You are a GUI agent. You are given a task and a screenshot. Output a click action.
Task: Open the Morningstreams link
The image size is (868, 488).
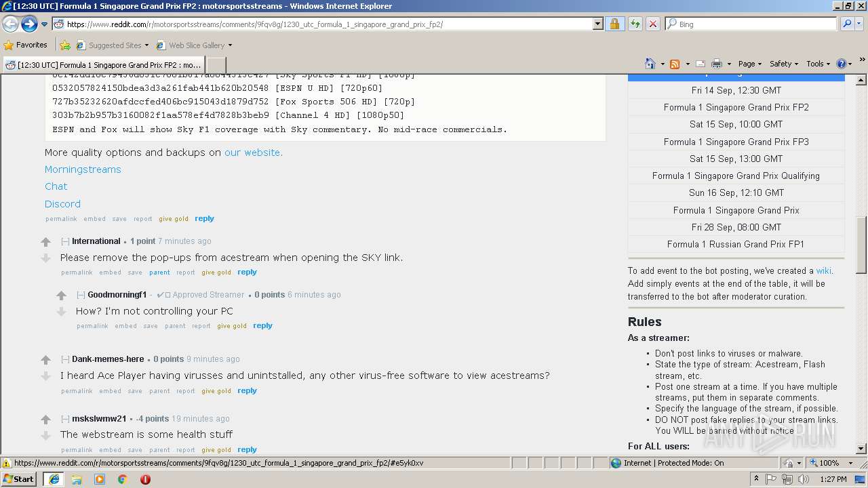click(x=83, y=169)
